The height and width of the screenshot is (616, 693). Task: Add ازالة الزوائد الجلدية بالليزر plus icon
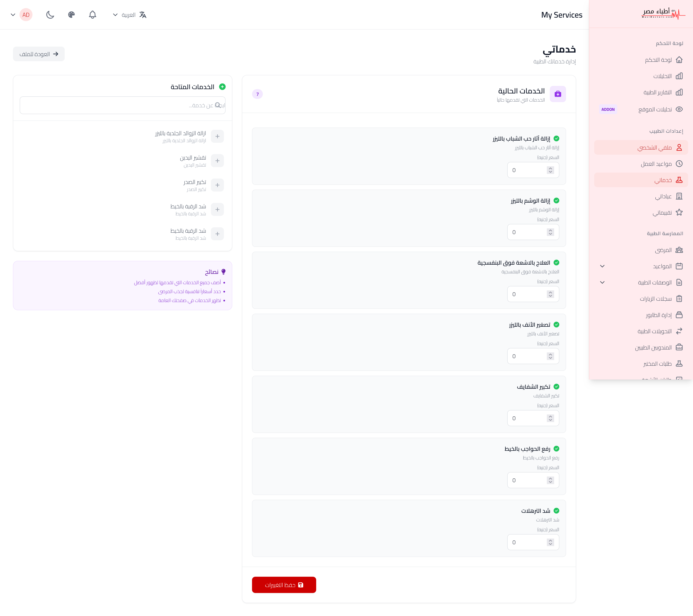pyautogui.click(x=217, y=136)
